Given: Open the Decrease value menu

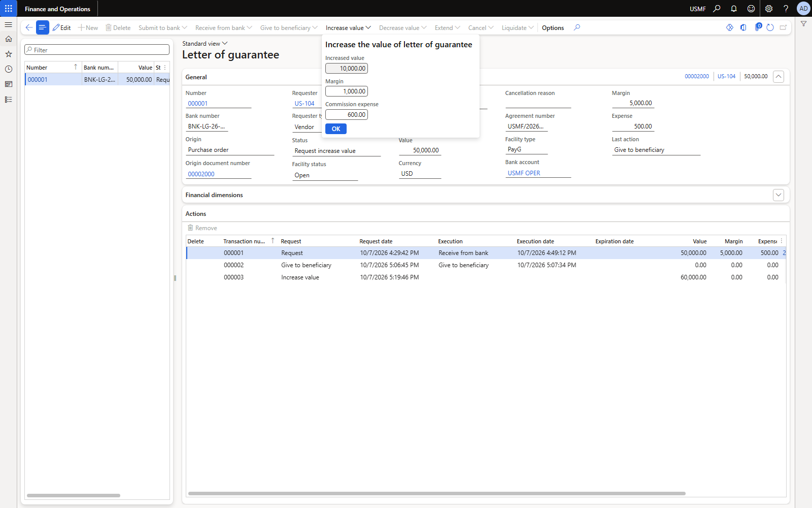Looking at the screenshot, I should click(402, 28).
